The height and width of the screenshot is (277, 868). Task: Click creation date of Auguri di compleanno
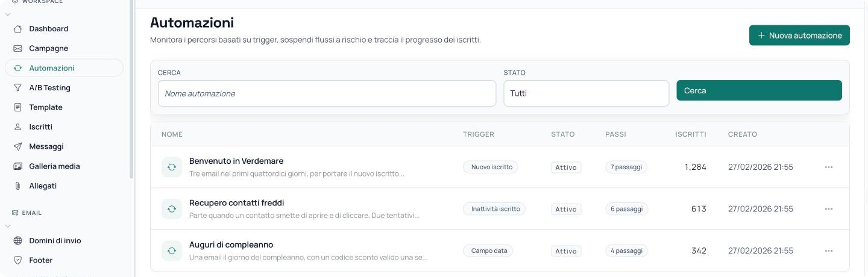click(x=761, y=251)
